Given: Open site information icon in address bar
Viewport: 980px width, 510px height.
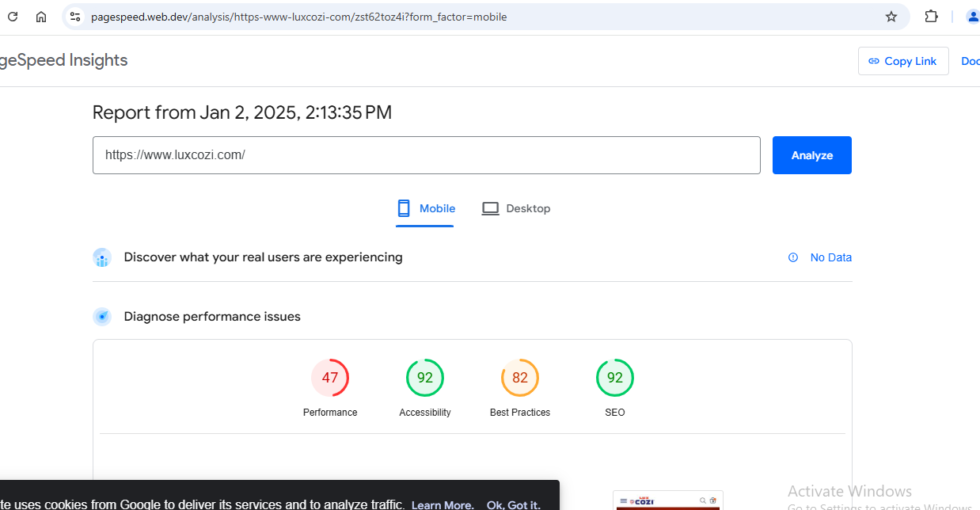Looking at the screenshot, I should 75,17.
